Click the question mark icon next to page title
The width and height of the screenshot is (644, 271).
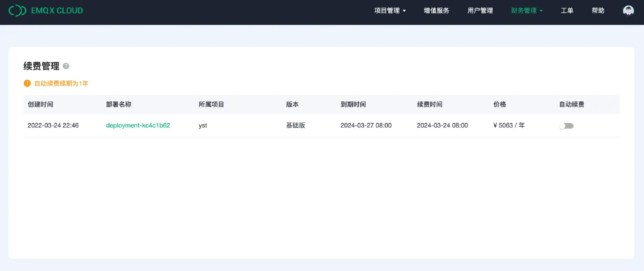66,66
